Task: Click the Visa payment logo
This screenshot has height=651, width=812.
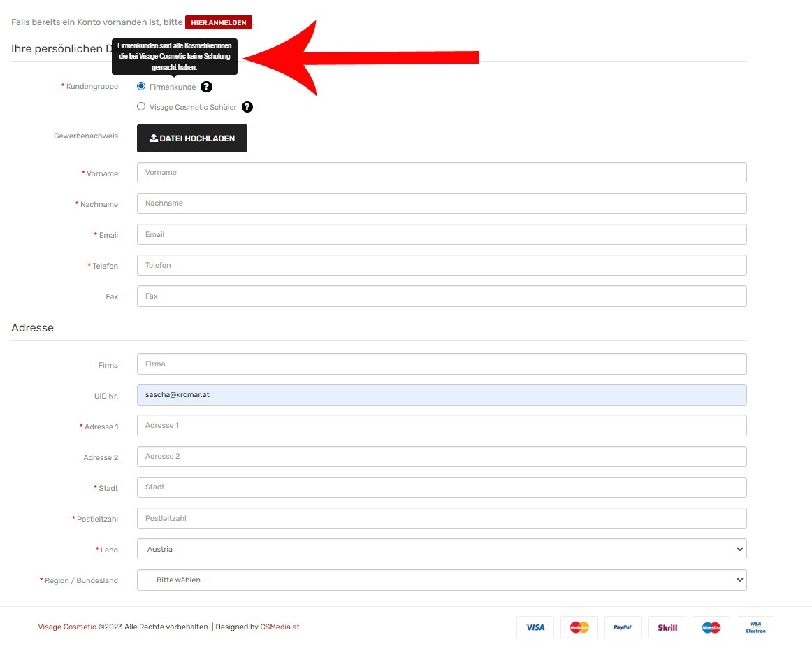Action: tap(535, 627)
